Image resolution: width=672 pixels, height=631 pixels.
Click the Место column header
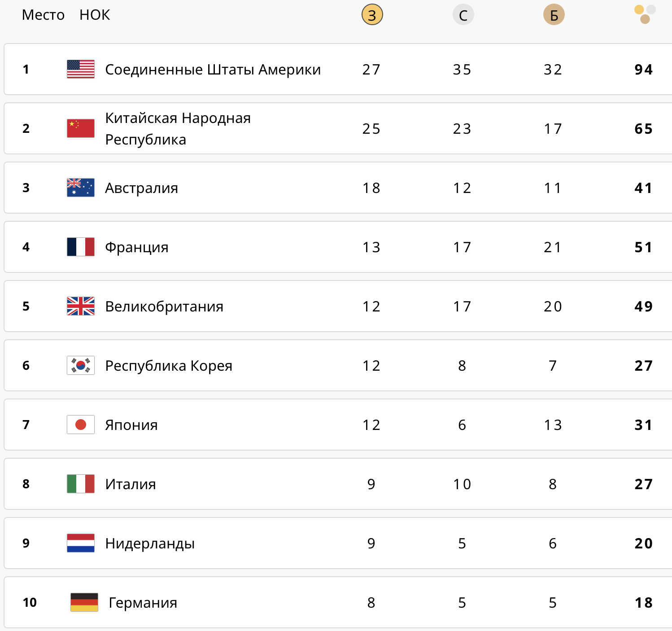[x=43, y=15]
